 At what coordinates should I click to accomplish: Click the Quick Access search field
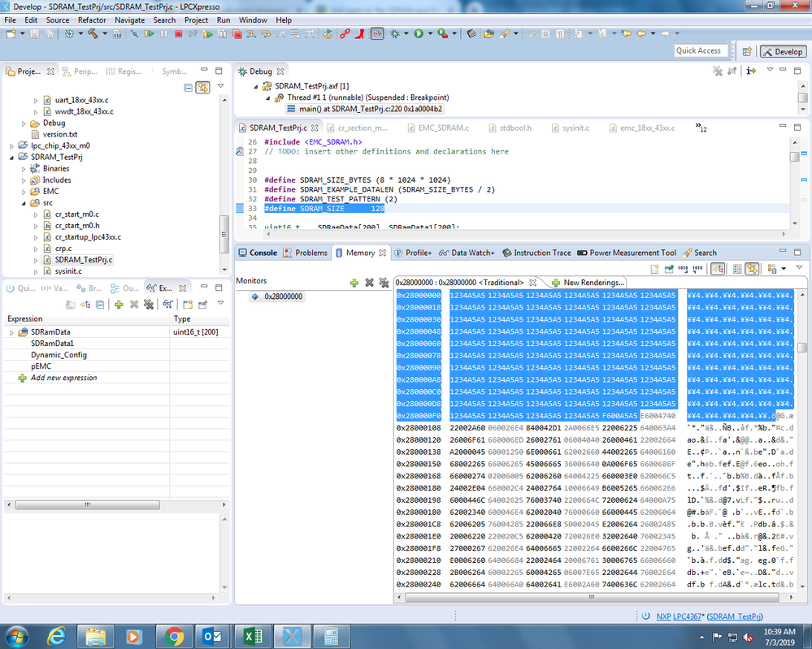click(x=698, y=50)
